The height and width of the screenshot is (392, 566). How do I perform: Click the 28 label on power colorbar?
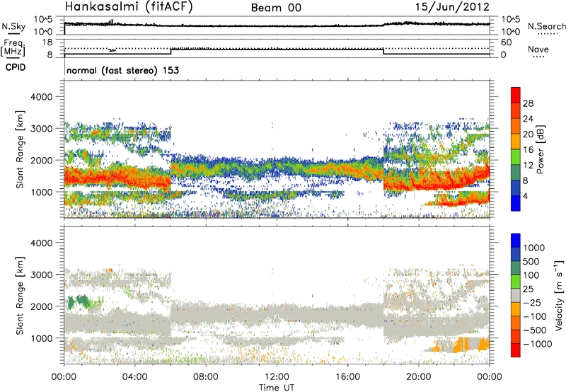pos(528,103)
